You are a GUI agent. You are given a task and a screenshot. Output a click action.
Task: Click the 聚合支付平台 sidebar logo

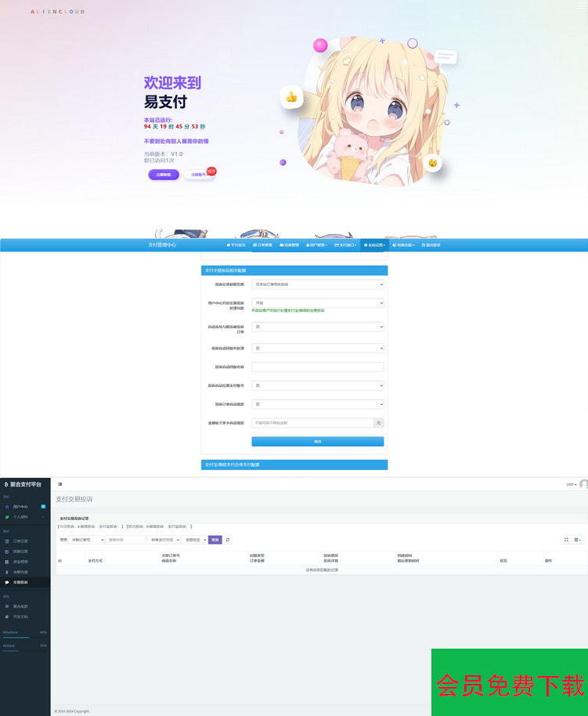pyautogui.click(x=23, y=484)
